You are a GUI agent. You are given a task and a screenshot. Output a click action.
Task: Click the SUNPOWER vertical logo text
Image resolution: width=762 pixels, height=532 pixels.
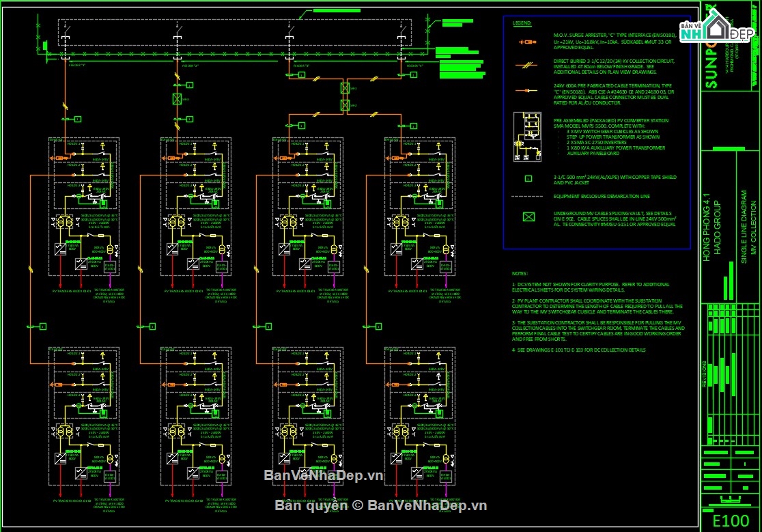[x=711, y=51]
